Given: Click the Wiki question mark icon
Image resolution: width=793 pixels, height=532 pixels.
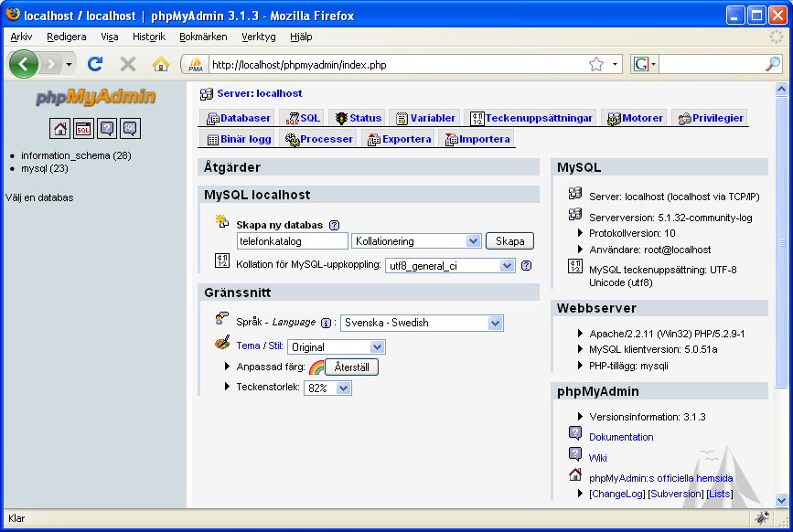Looking at the screenshot, I should click(x=575, y=454).
